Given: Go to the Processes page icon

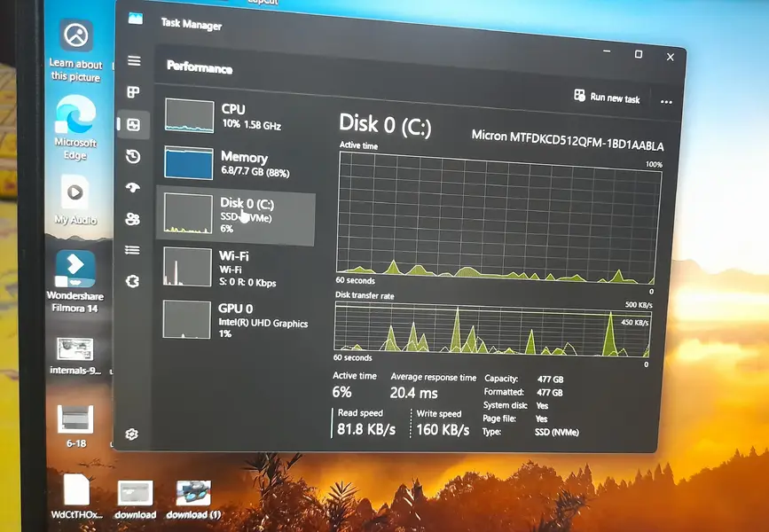Looking at the screenshot, I should coord(134,92).
